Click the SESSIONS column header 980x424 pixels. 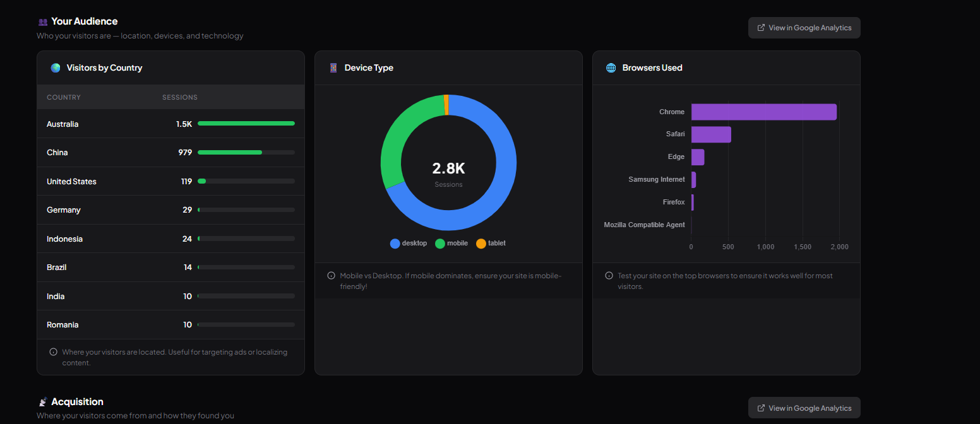pos(180,97)
